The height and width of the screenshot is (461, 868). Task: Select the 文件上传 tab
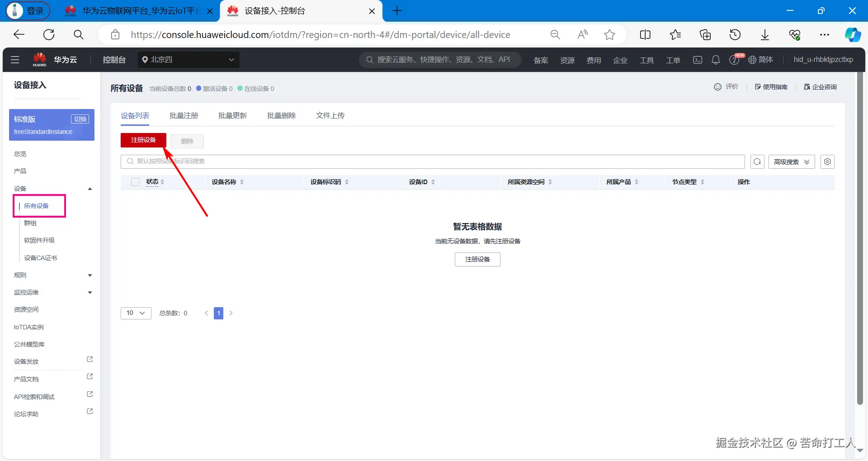click(x=330, y=115)
